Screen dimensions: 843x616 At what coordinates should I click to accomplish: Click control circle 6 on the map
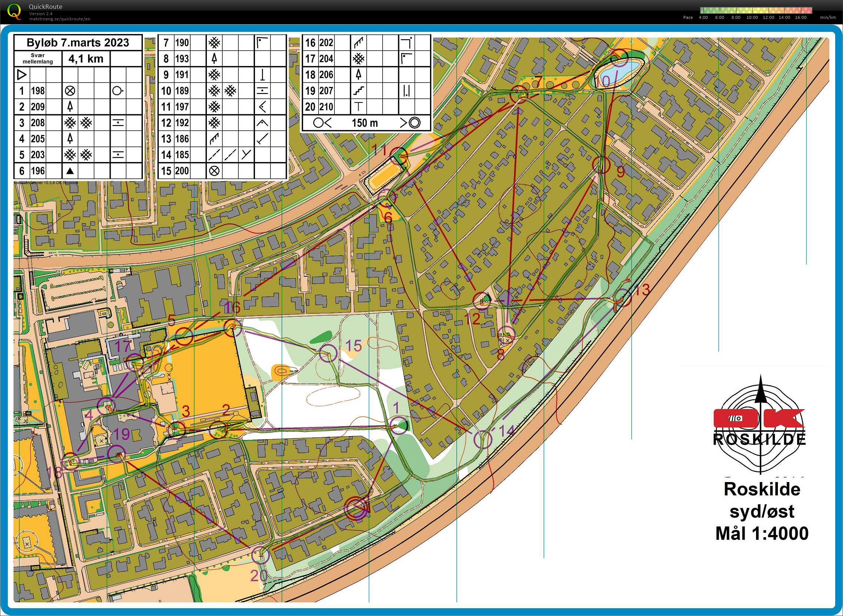click(x=387, y=198)
